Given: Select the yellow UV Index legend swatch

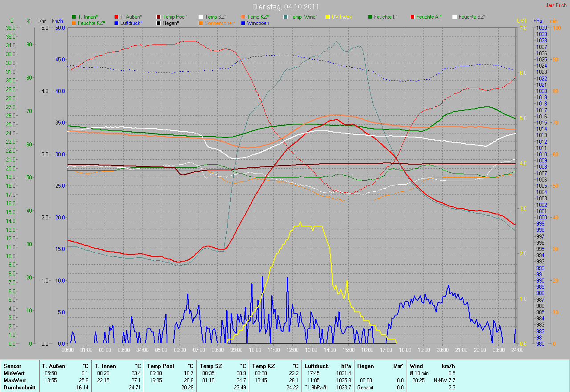Looking at the screenshot, I should (x=328, y=17).
